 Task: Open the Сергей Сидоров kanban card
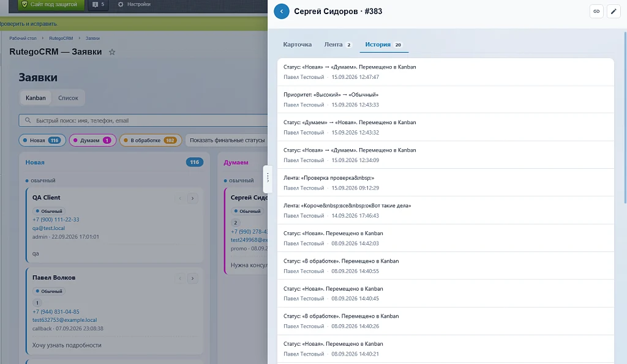(246, 231)
